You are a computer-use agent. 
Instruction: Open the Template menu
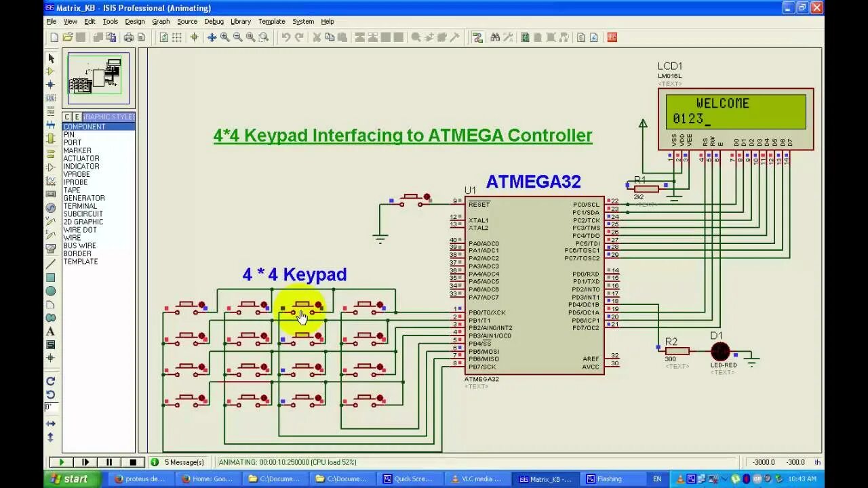271,22
